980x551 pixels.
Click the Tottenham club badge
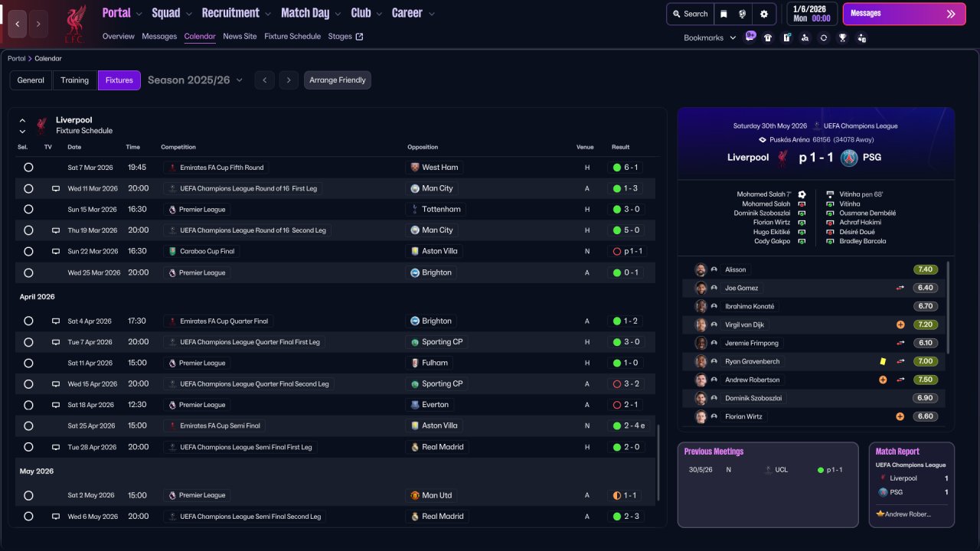point(415,209)
